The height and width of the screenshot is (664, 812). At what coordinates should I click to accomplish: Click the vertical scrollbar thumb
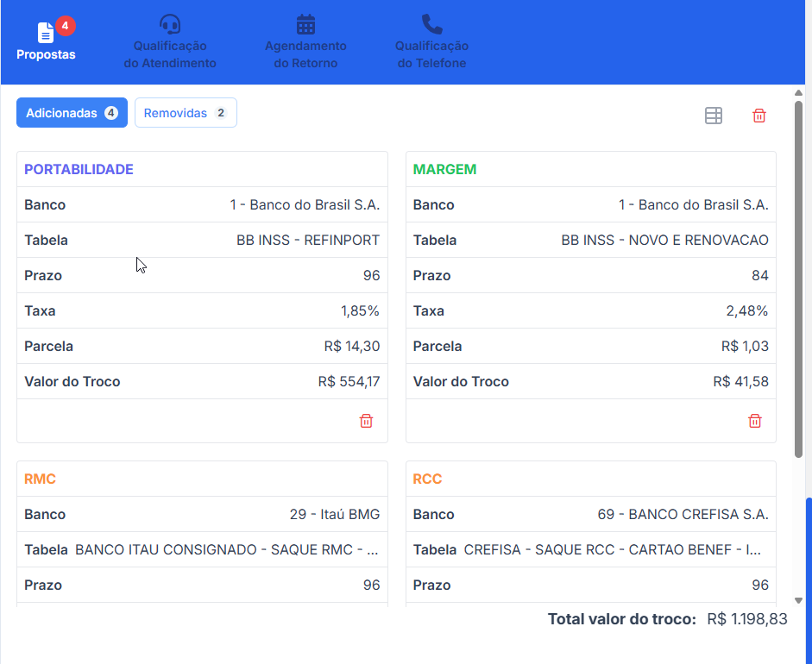pyautogui.click(x=799, y=276)
